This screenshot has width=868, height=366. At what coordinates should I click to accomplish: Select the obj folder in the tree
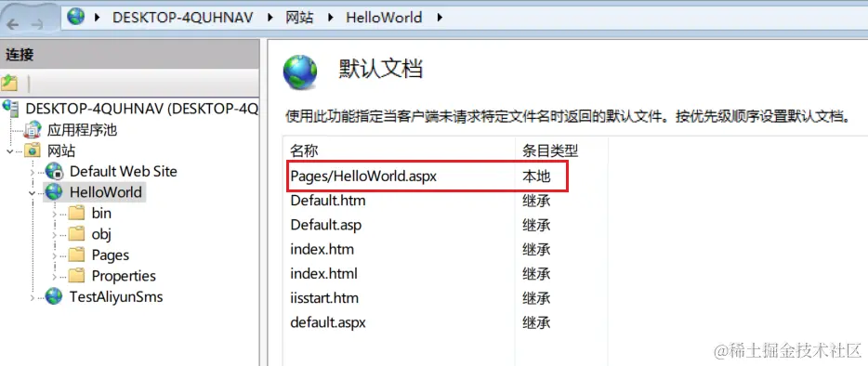click(101, 234)
